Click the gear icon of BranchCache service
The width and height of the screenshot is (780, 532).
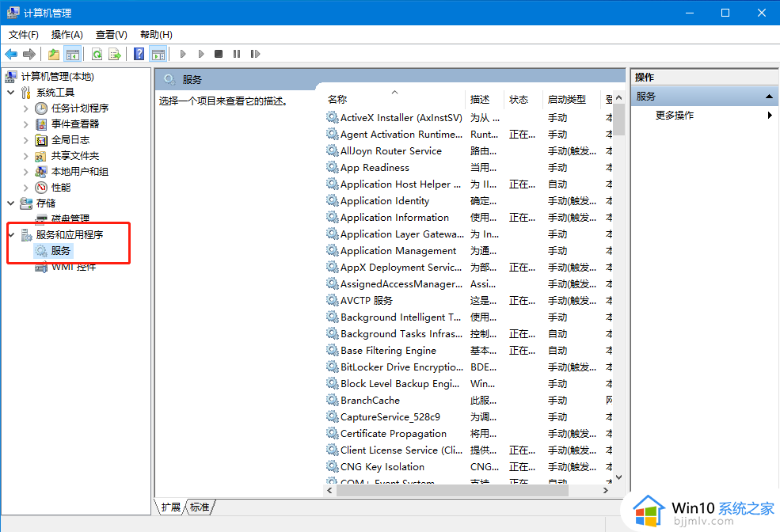pos(332,400)
